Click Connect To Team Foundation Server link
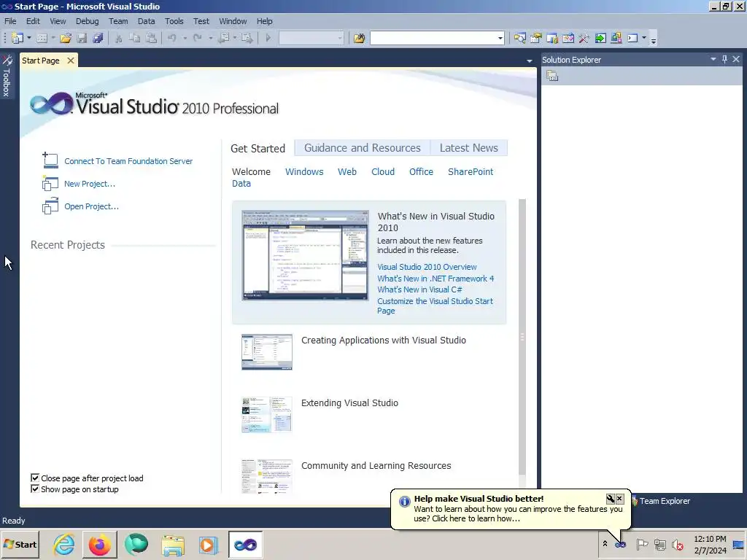Image resolution: width=747 pixels, height=560 pixels. click(x=128, y=161)
